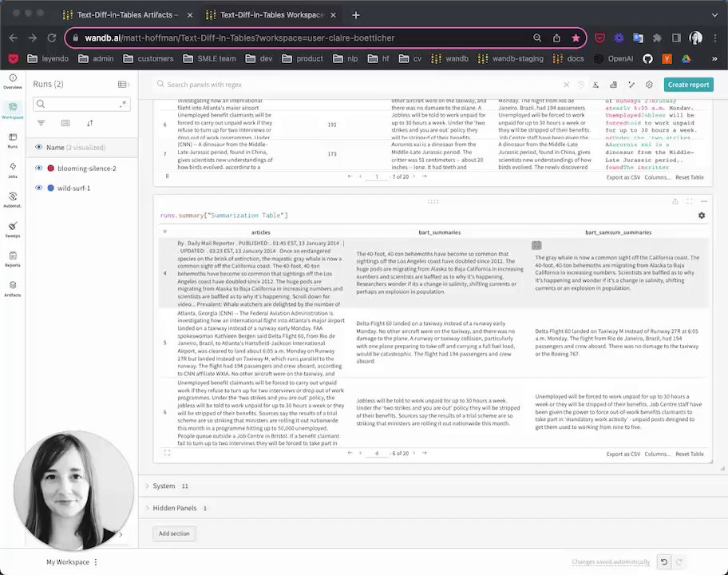Click the Add section button

coord(174,533)
